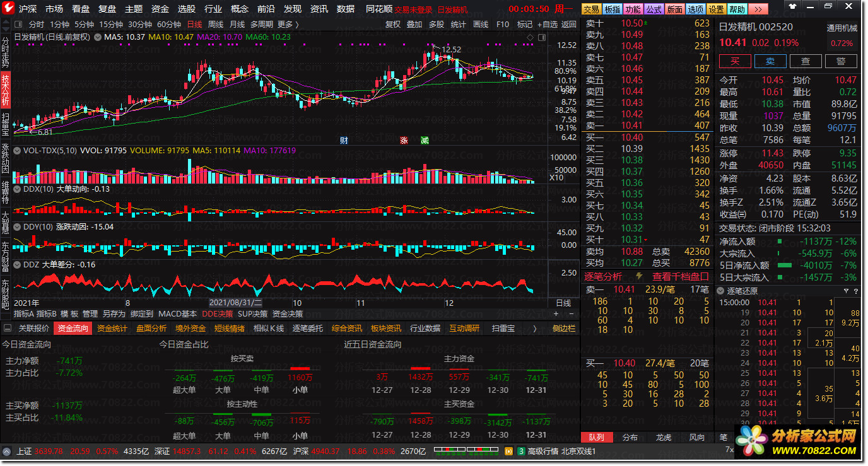Click the 交易 colored toolbar button

point(591,9)
